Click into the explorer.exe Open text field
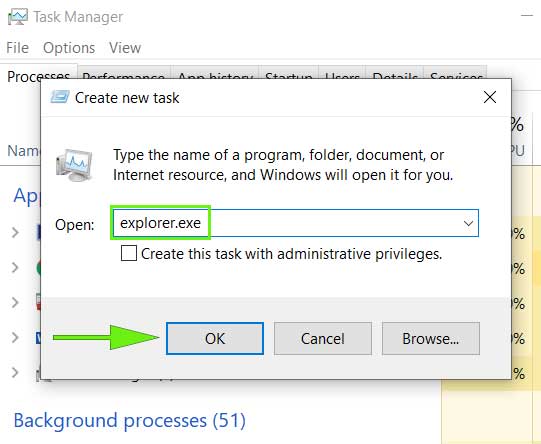 [295, 223]
